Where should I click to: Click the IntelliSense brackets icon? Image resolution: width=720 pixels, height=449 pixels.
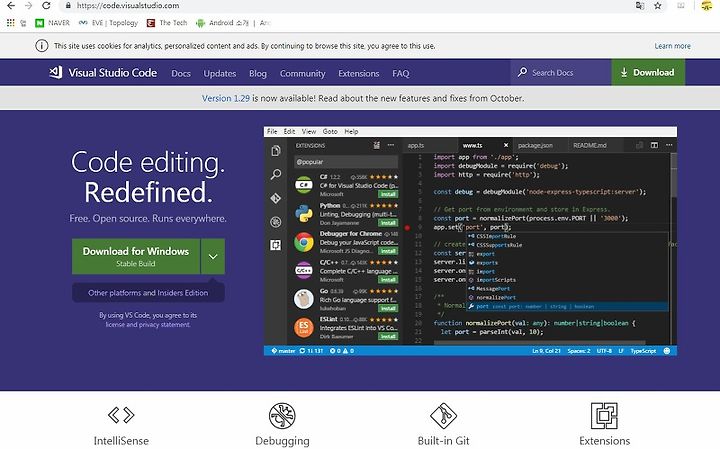click(x=121, y=415)
